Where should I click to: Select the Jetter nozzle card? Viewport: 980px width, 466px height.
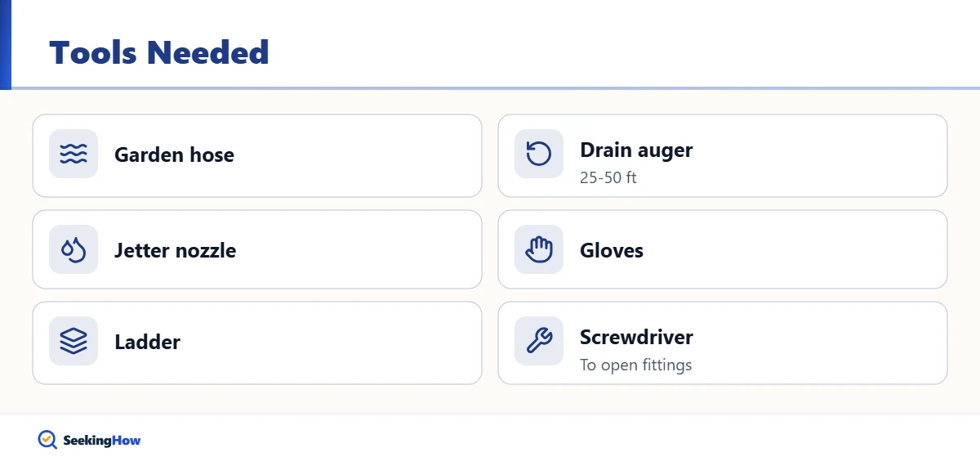coord(257,249)
